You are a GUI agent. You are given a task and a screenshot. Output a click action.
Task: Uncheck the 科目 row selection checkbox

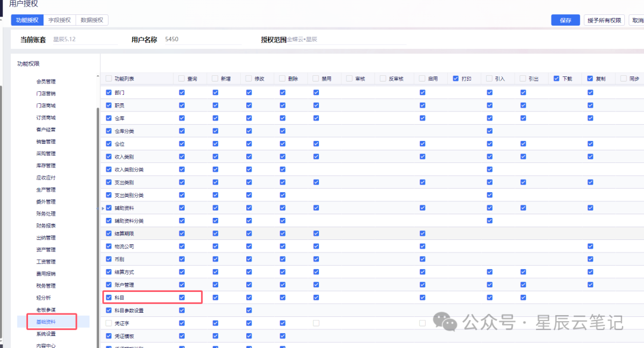[x=109, y=297]
